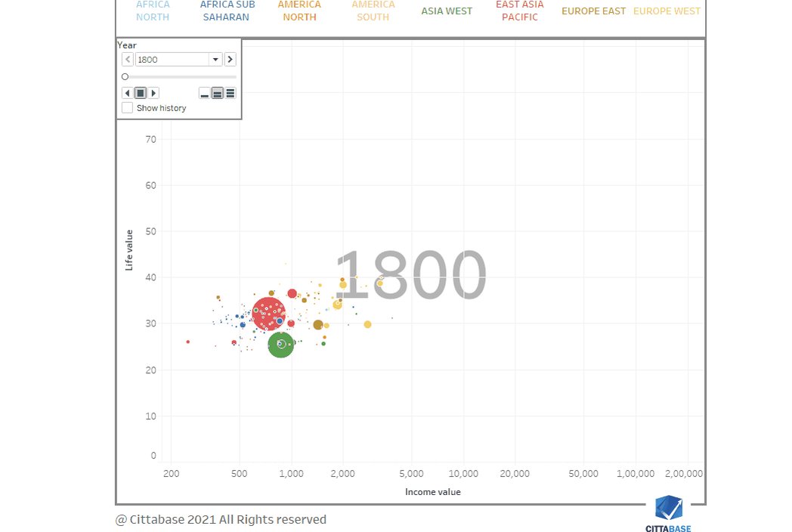Click the year slider handle
Image resolution: width=792 pixels, height=532 pixels.
click(x=125, y=77)
